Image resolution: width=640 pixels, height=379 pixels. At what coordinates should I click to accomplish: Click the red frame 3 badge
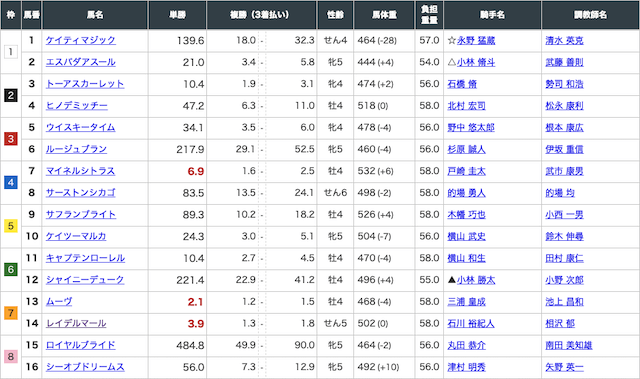pos(11,139)
